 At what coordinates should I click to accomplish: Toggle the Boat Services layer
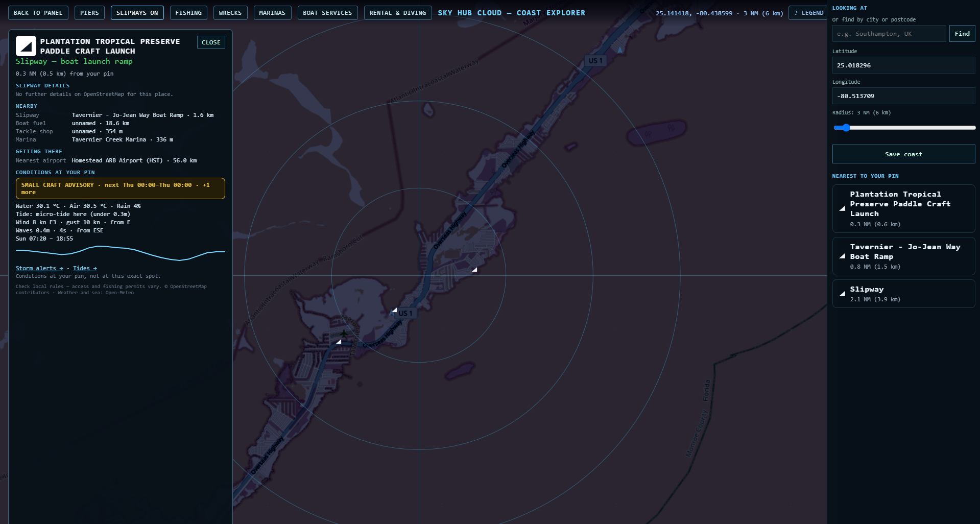point(327,13)
